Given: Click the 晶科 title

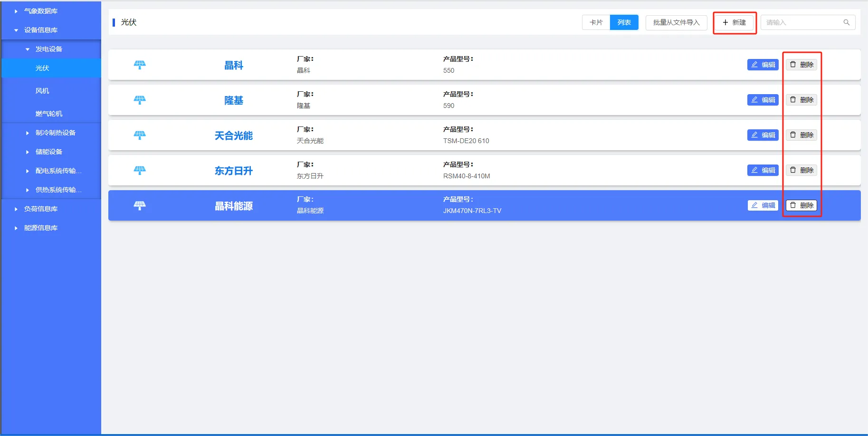Looking at the screenshot, I should coord(234,65).
